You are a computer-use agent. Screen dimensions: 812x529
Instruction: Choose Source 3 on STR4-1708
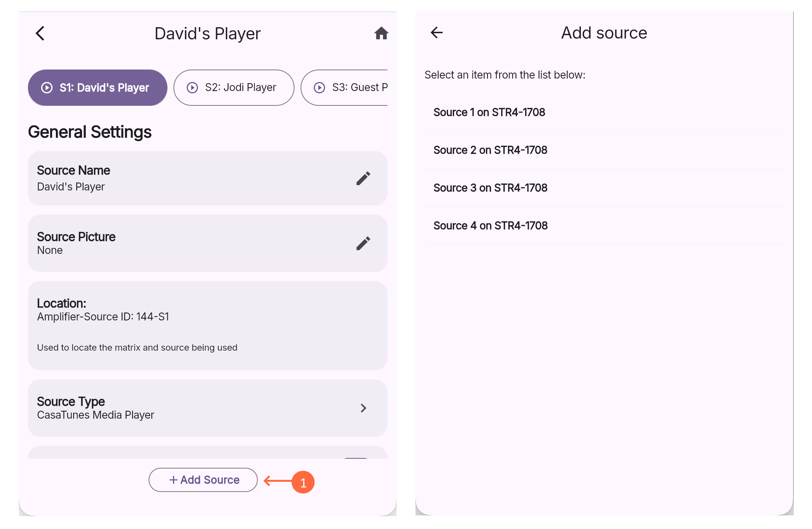[x=604, y=188]
